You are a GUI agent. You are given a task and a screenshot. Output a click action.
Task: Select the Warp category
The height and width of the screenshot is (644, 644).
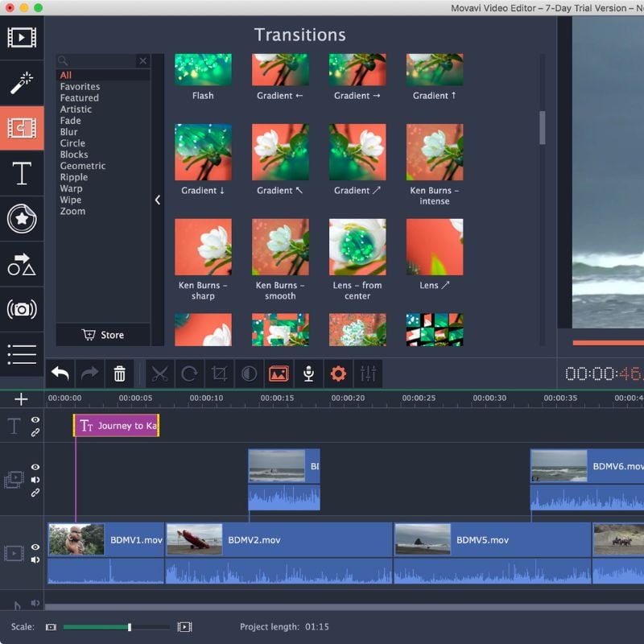coord(71,188)
